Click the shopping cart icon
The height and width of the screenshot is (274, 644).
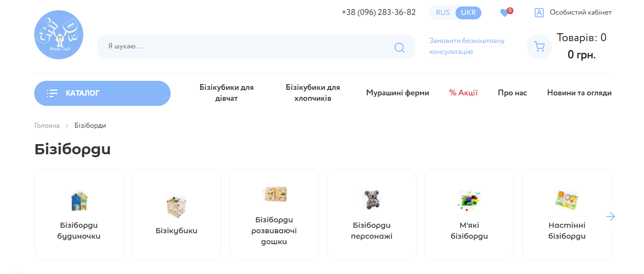pos(539,47)
